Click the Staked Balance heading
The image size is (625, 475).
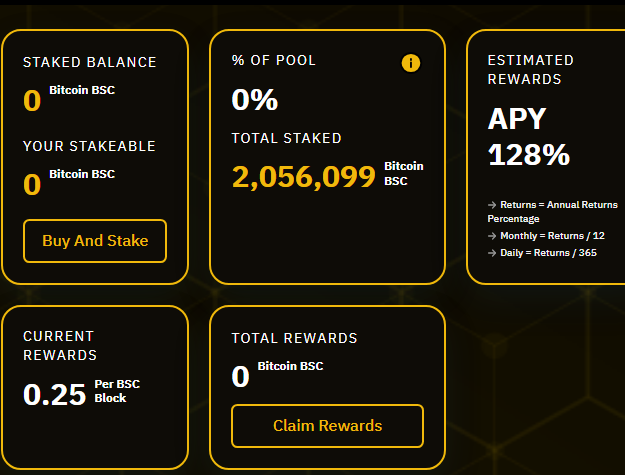tap(90, 62)
